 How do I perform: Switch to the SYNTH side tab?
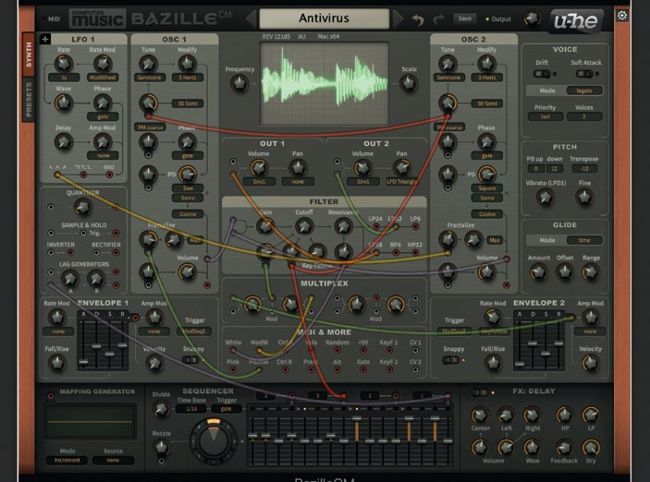29,54
